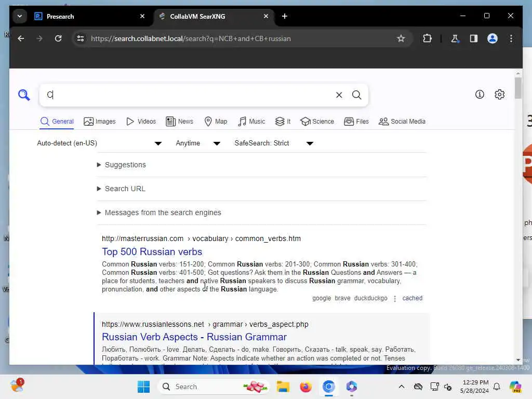532x399 pixels.
Task: Open clock showing 12:29 PM
Action: tap(474, 387)
